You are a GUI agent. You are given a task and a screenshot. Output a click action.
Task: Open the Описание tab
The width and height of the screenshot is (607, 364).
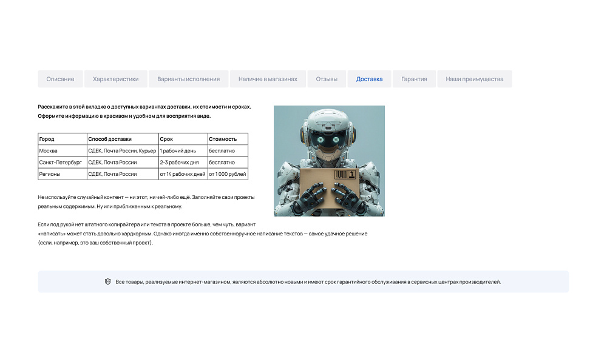point(60,79)
